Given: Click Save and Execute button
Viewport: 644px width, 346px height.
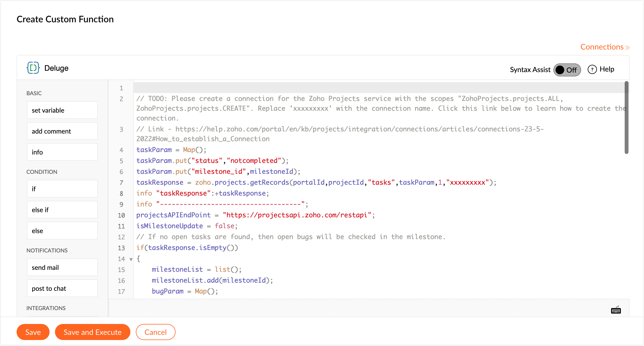Looking at the screenshot, I should 93,332.
